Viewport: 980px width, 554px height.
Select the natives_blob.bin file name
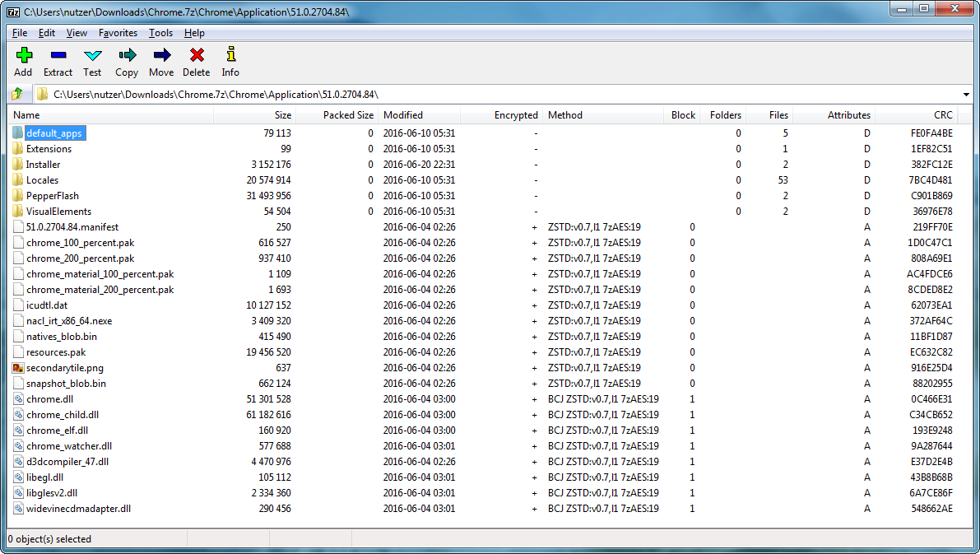(61, 337)
